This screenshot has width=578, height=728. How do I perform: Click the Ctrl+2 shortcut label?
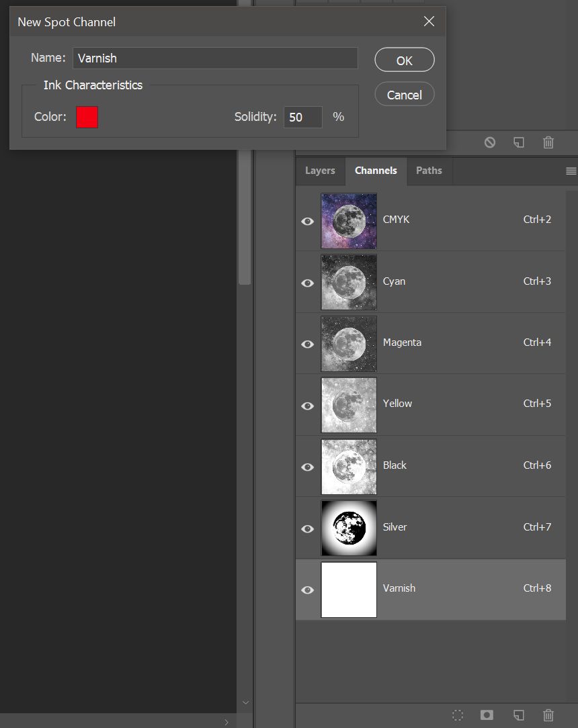pyautogui.click(x=537, y=220)
